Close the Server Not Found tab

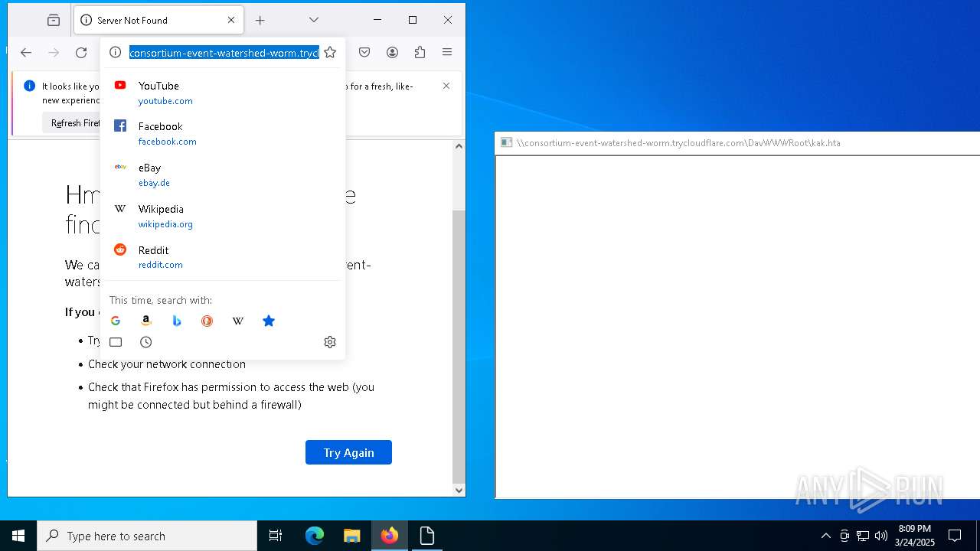tap(231, 21)
